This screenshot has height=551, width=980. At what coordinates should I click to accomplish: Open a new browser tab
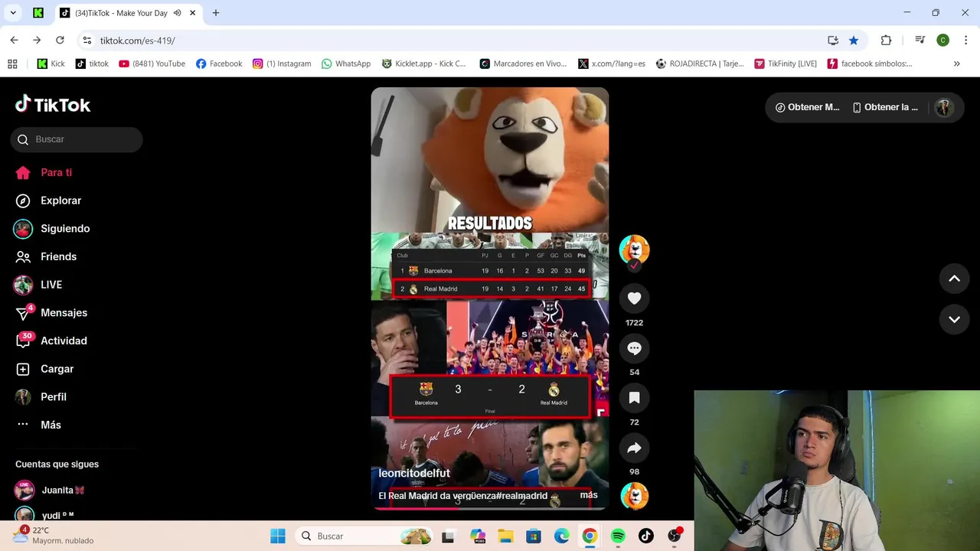pyautogui.click(x=216, y=13)
